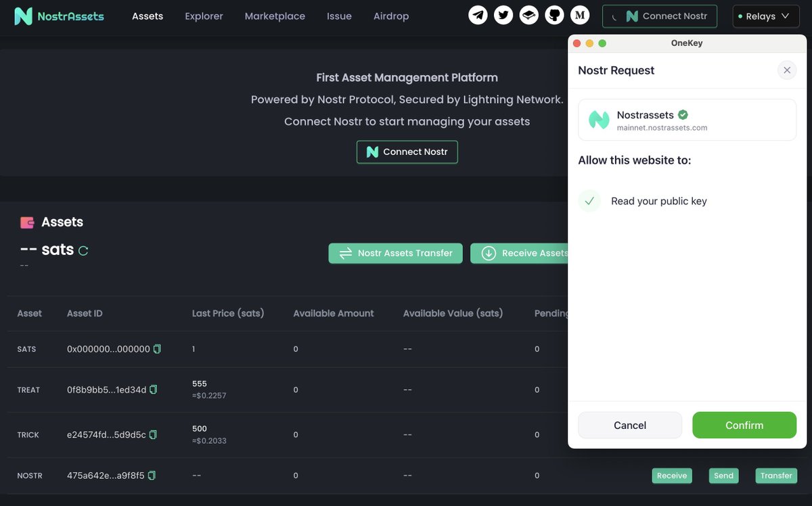Open the Medium blog icon
812x506 pixels.
[x=580, y=15]
